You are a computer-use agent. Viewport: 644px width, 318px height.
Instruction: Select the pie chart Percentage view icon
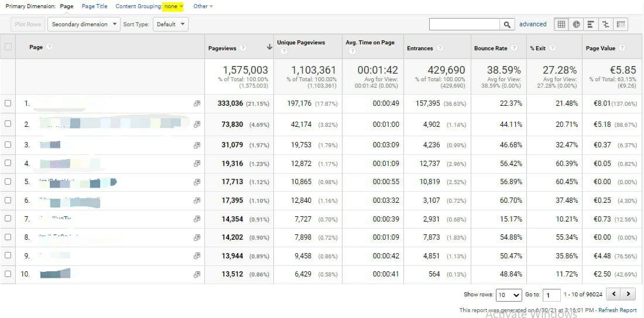576,25
